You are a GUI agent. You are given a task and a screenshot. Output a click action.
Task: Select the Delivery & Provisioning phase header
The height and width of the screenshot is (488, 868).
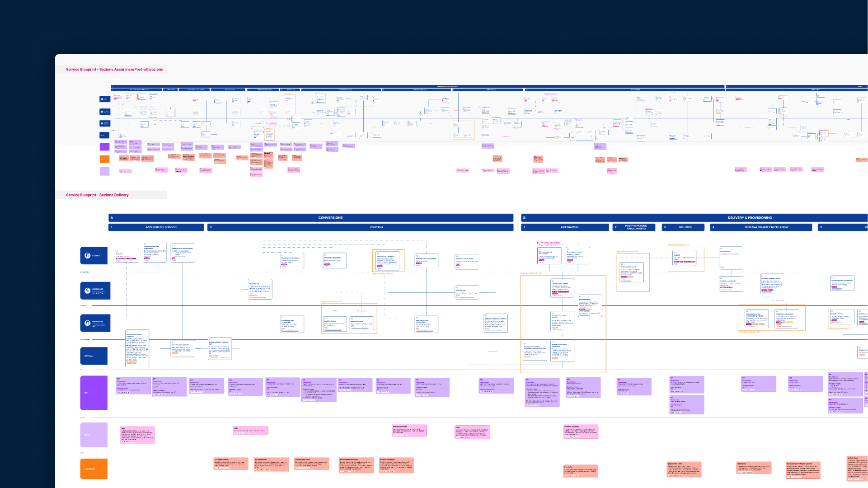click(749, 218)
